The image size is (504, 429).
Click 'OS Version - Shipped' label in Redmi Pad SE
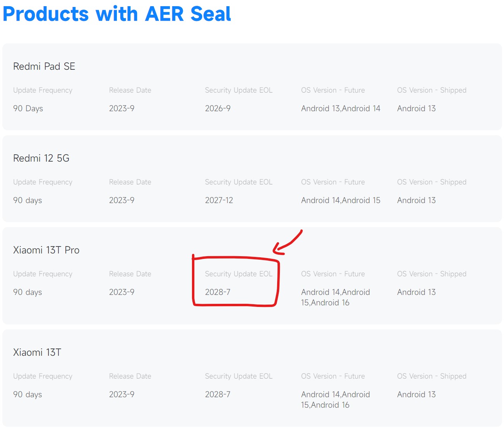(432, 90)
